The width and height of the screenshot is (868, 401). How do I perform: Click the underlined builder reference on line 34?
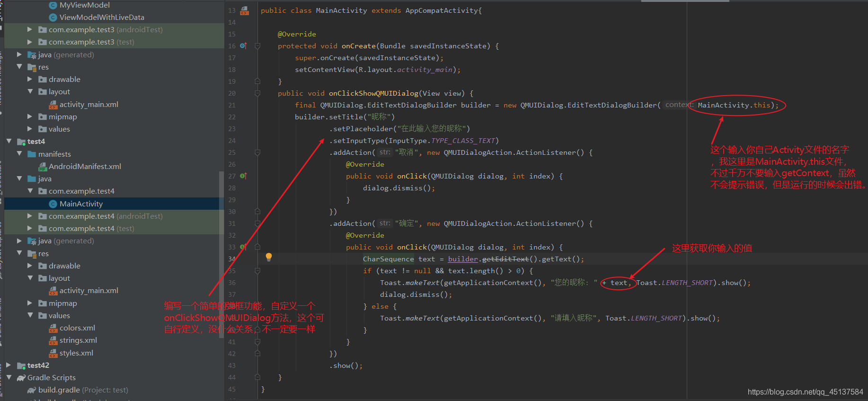463,259
